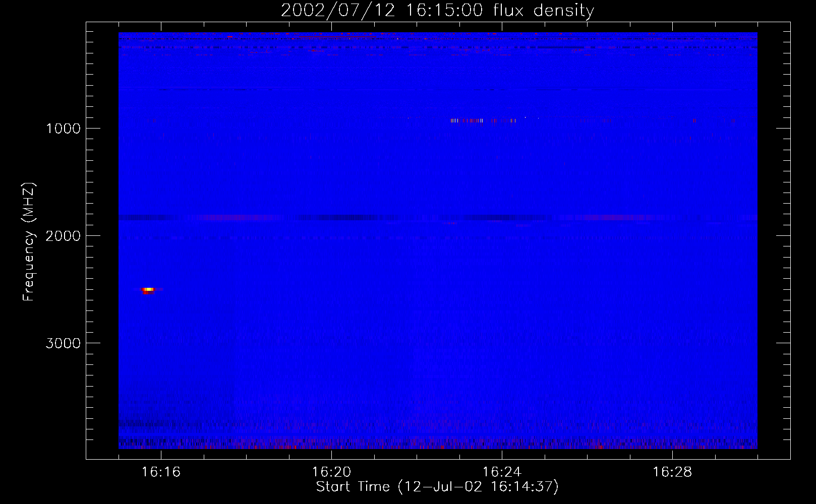Click the bright yellow-red burst near 2500 MHz

coord(148,290)
